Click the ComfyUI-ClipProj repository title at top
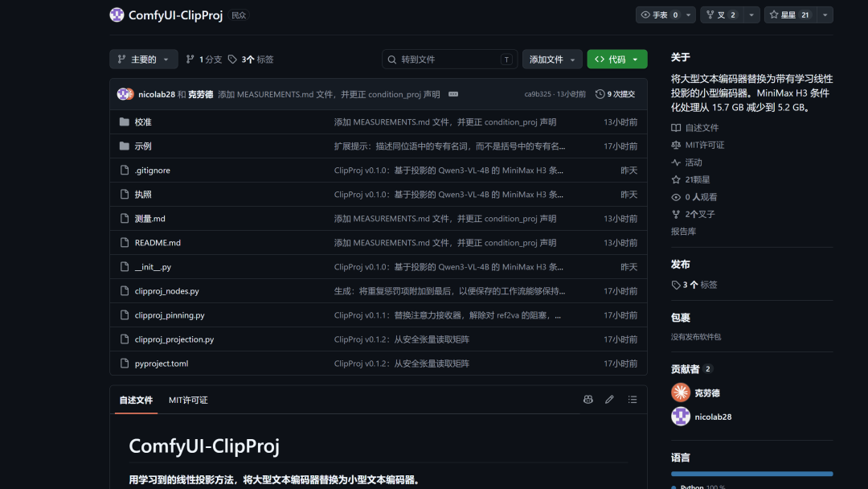The image size is (868, 489). coord(175,15)
